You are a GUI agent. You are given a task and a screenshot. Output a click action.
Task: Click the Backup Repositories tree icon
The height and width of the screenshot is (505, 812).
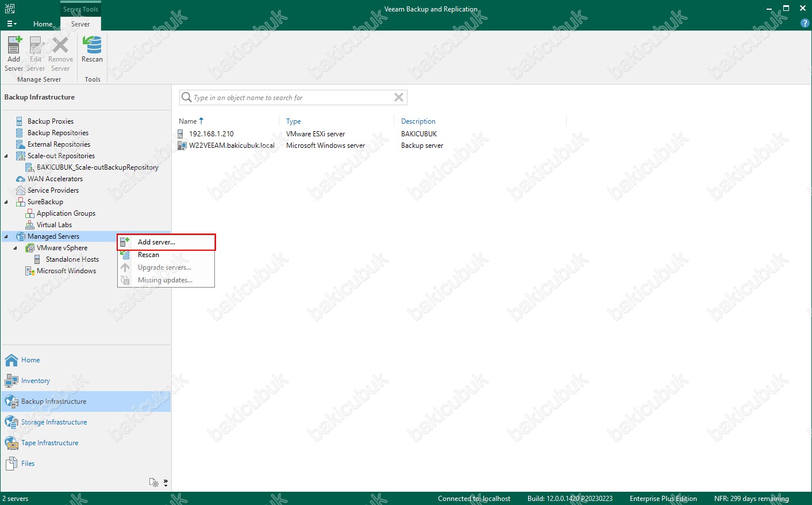pos(20,133)
